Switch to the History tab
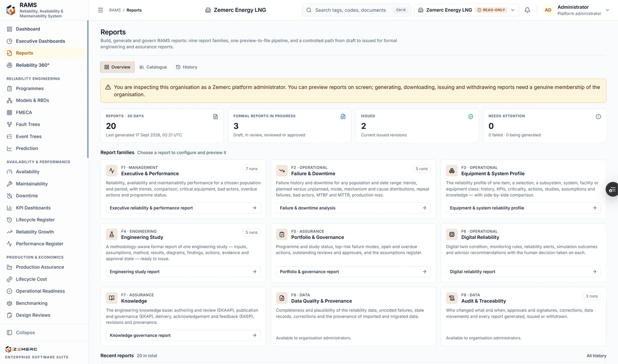This screenshot has height=364, width=618. coord(186,67)
